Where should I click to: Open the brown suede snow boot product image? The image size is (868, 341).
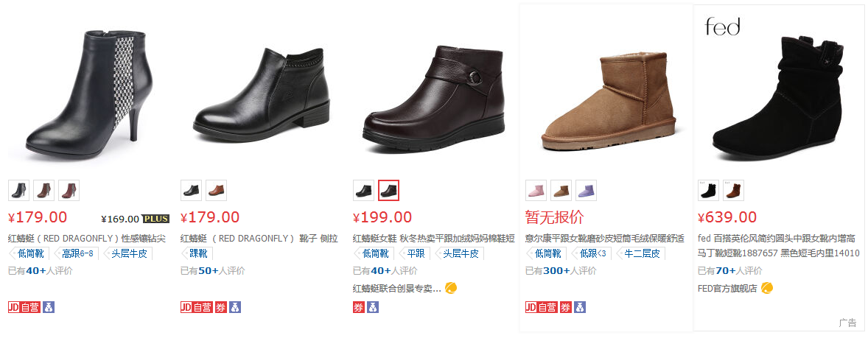coord(606,101)
